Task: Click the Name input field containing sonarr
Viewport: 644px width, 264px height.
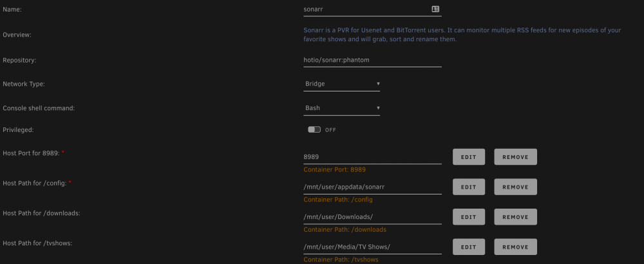Action: pos(372,9)
